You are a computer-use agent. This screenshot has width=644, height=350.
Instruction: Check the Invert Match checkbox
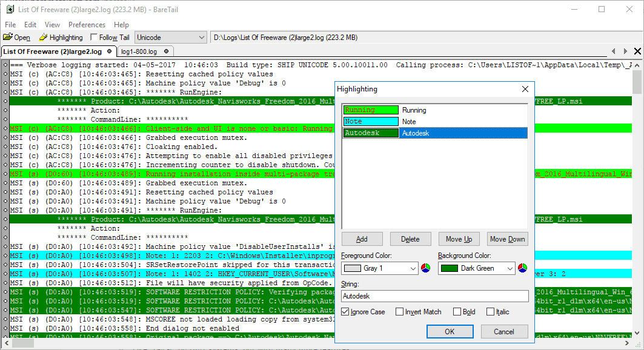pos(399,312)
